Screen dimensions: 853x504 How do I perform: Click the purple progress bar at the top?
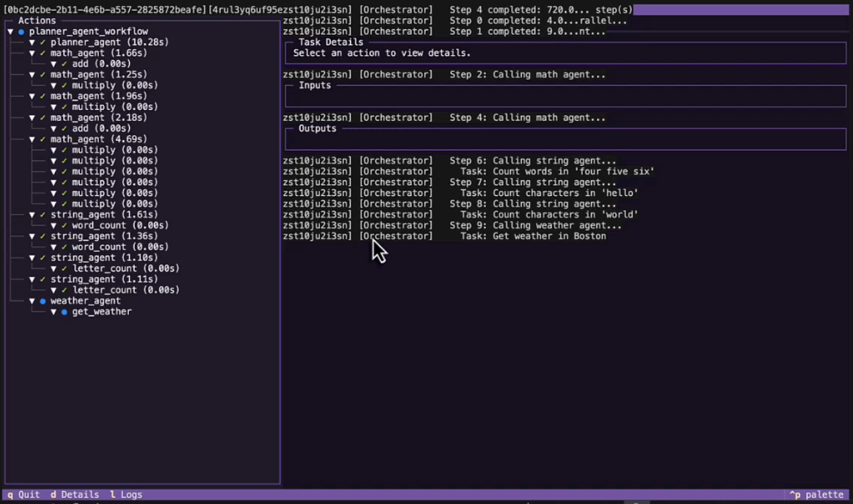[740, 10]
